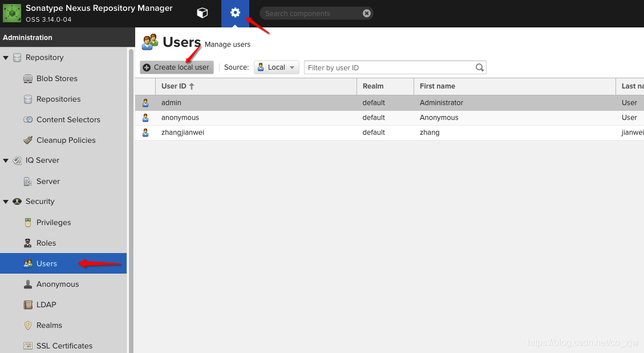Click the LDAP book icon
This screenshot has width=644, height=353.
pos(28,305)
